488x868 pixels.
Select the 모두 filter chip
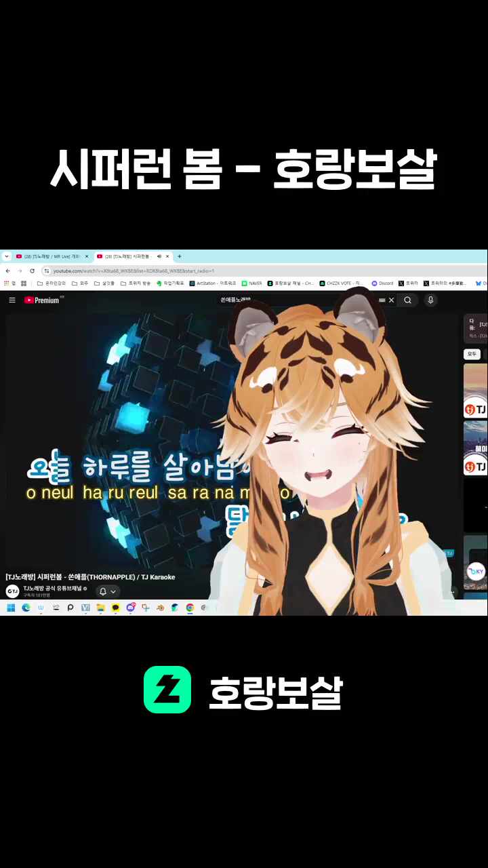point(472,354)
